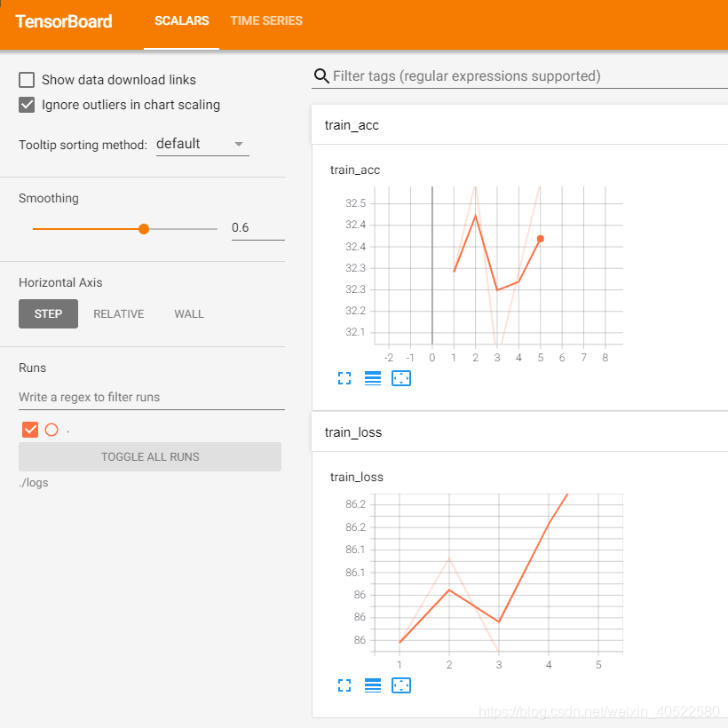Maximize the train_loss chart
This screenshot has height=728, width=728.
pos(344,685)
